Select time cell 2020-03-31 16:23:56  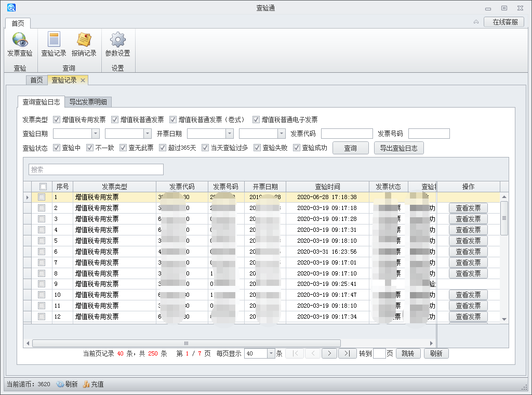pyautogui.click(x=327, y=252)
